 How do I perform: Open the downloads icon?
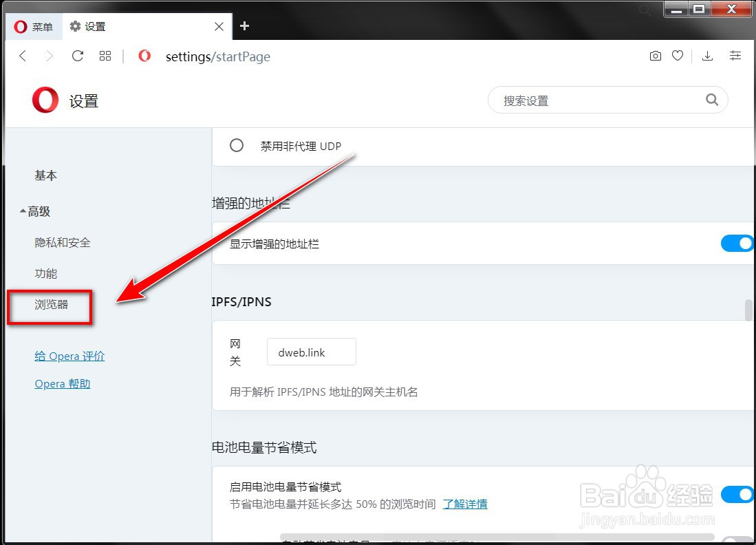(x=707, y=56)
